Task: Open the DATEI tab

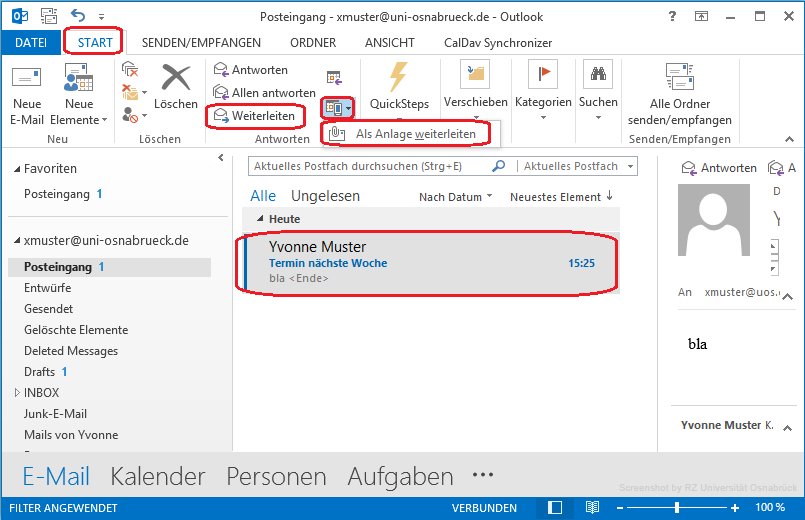Action: 31,43
